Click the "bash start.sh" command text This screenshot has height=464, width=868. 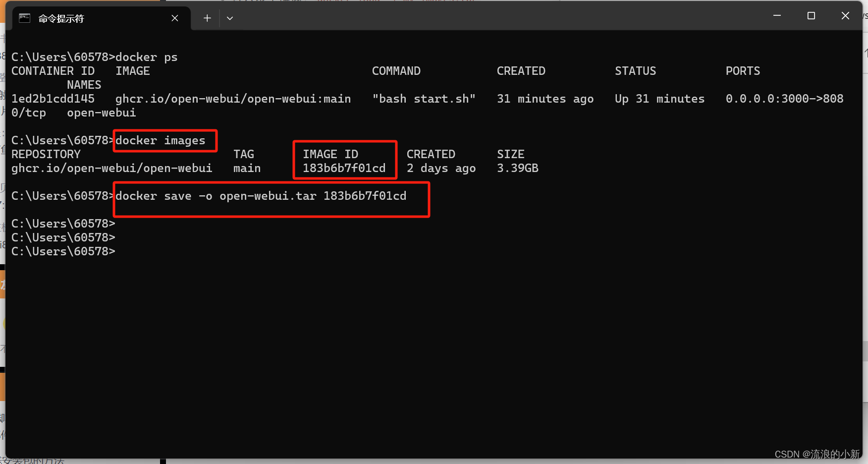coord(424,99)
